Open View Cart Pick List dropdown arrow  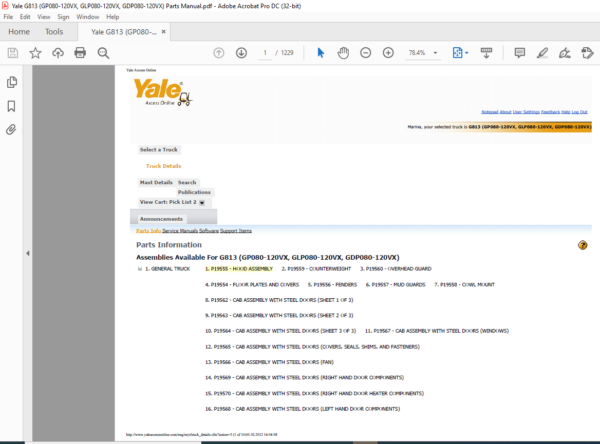point(202,202)
